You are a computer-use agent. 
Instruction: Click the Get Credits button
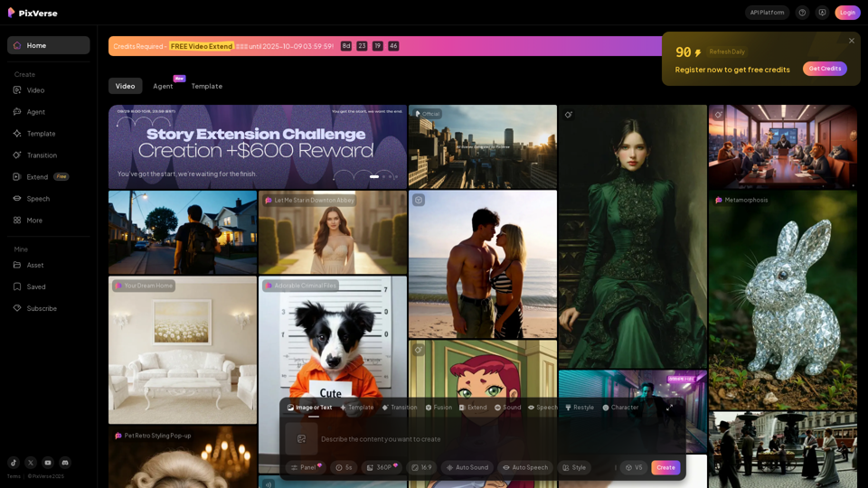[x=824, y=69]
